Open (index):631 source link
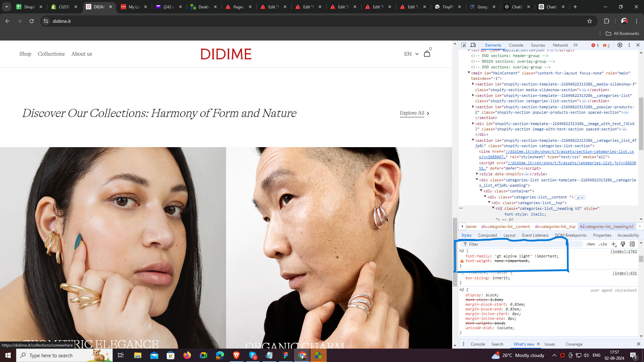The height and width of the screenshot is (362, 644). (x=625, y=273)
